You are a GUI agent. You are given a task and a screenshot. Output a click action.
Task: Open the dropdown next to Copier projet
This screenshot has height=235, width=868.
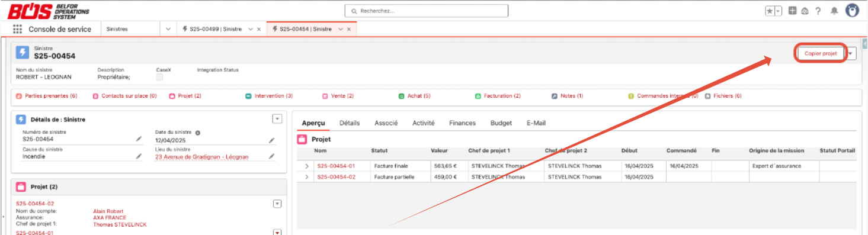coord(851,53)
